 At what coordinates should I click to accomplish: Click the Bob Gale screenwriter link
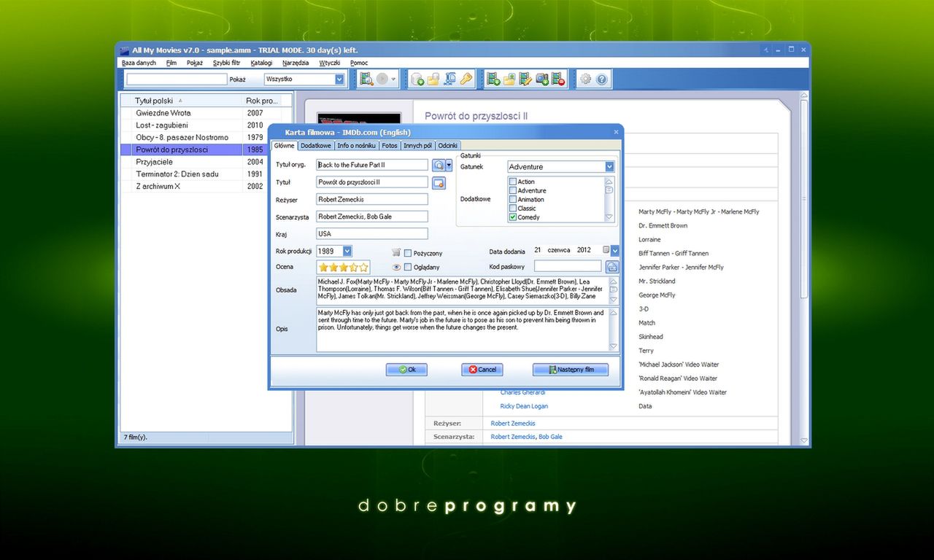[551, 437]
